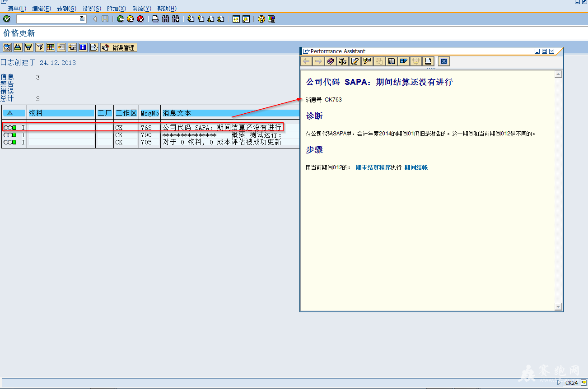
Task: Click the blue X close icon in Performance Assistant toolbar
Action: coord(444,61)
